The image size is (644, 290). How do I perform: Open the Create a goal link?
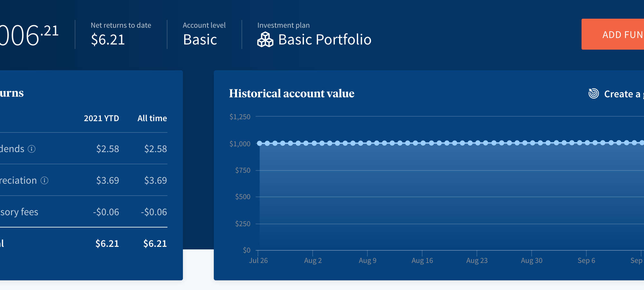(623, 94)
